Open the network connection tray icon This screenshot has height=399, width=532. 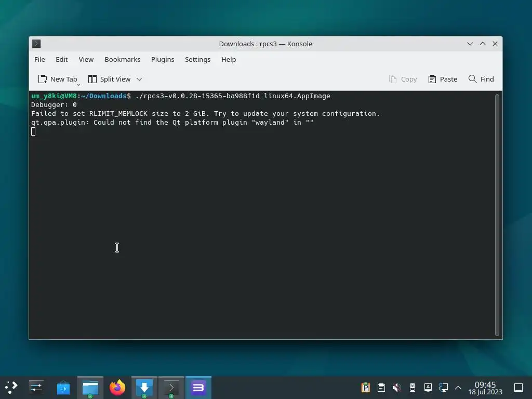point(444,388)
